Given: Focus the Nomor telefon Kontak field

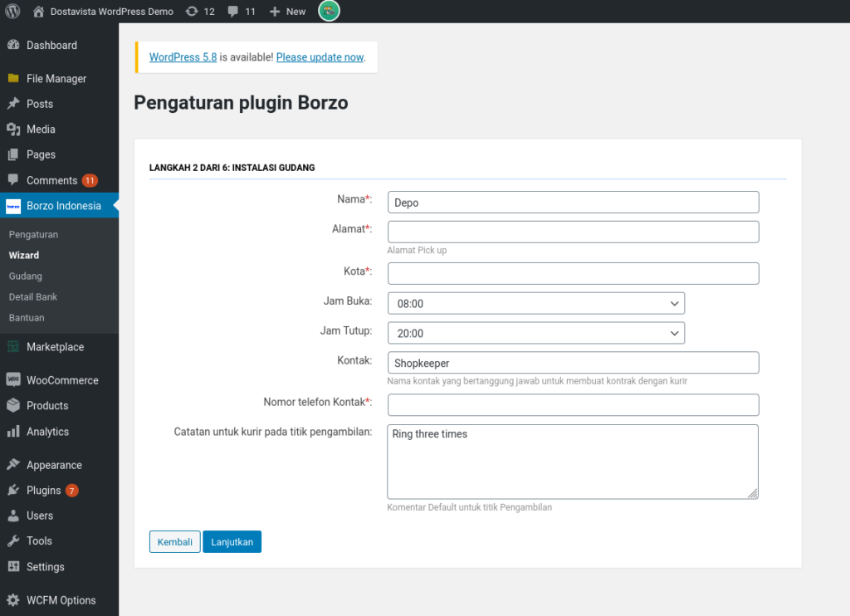Looking at the screenshot, I should click(x=573, y=404).
